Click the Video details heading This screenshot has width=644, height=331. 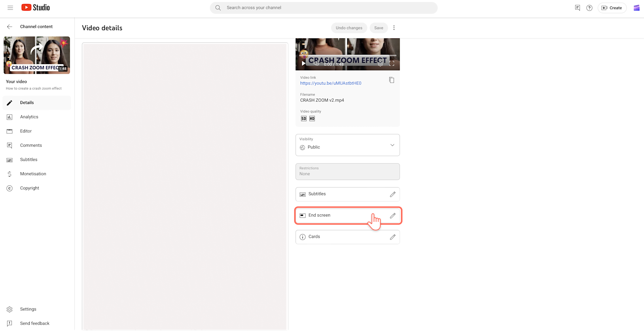click(x=102, y=28)
